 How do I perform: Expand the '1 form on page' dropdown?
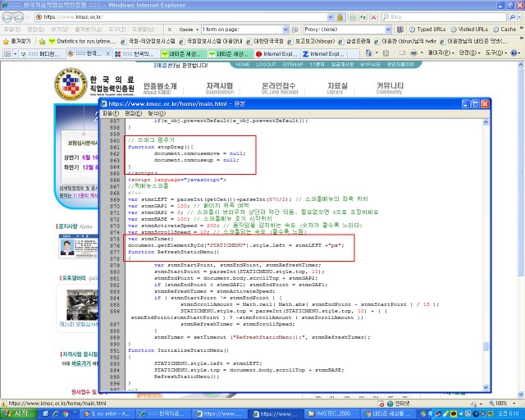(x=285, y=30)
